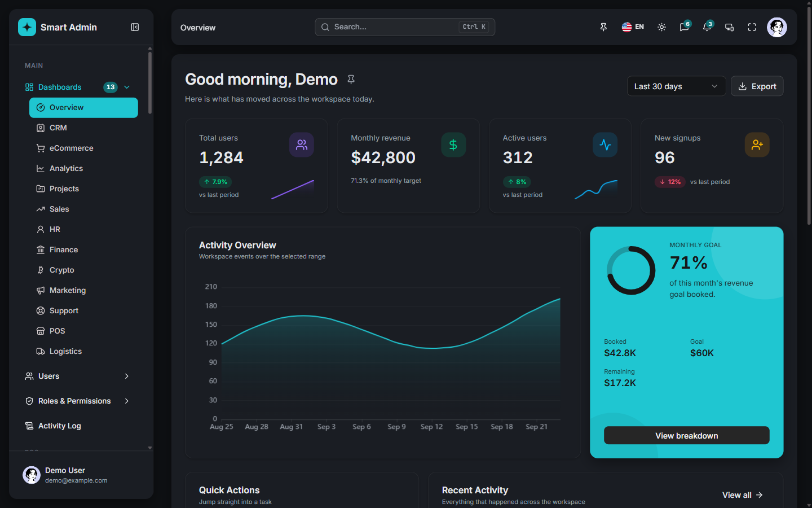Click the Total users people icon
The height and width of the screenshot is (508, 812).
tap(302, 145)
